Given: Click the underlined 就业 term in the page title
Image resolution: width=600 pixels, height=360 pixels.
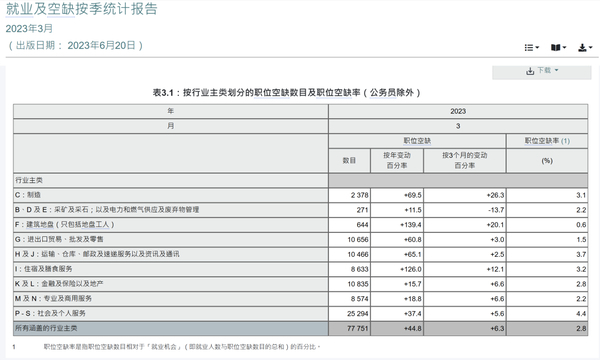Looking at the screenshot, I should coord(19,9).
